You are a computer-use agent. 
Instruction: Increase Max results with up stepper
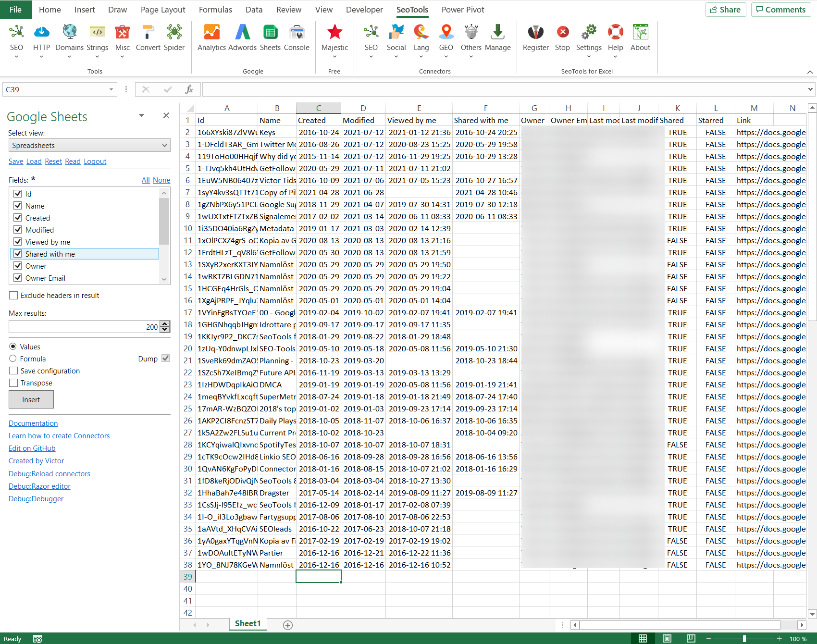(x=165, y=323)
